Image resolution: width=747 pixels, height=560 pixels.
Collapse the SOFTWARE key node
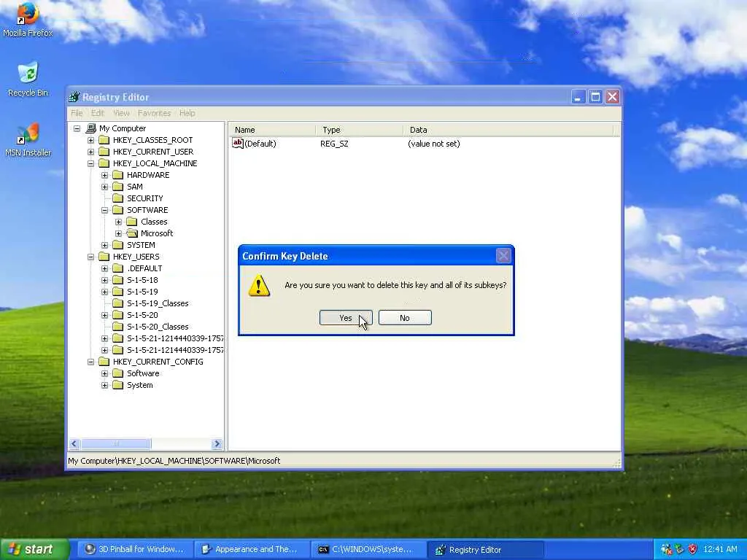coord(104,210)
